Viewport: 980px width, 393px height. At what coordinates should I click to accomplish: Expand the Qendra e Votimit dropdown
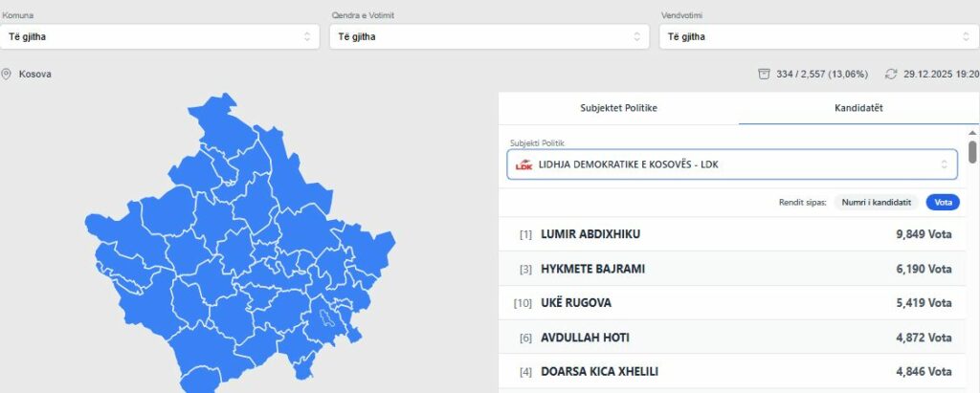coord(488,36)
